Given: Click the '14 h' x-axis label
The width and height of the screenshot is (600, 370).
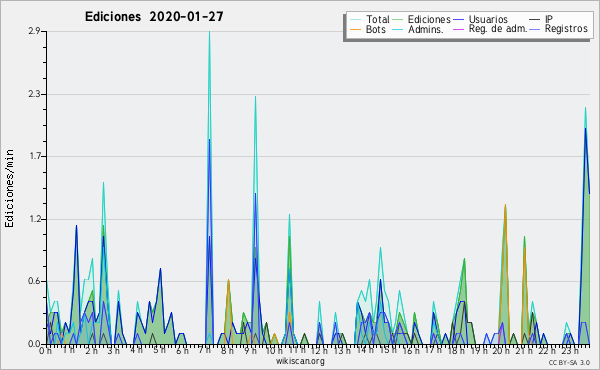Looking at the screenshot, I should coord(365,351).
